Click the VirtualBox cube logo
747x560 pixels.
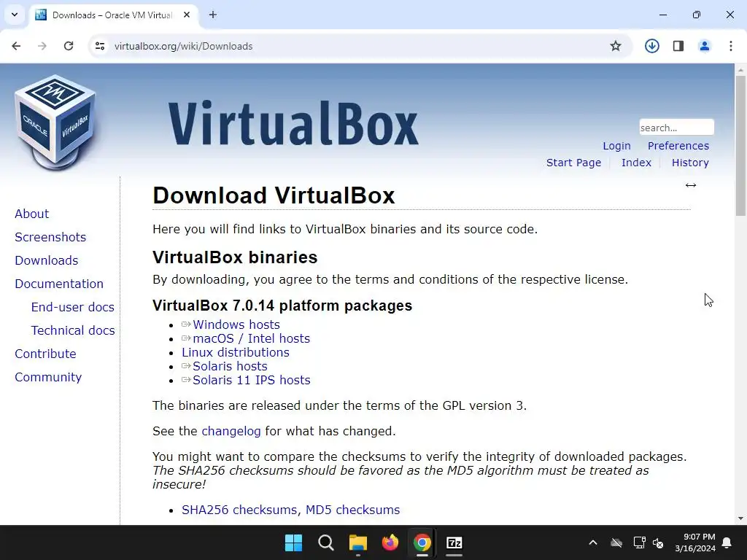coord(55,122)
